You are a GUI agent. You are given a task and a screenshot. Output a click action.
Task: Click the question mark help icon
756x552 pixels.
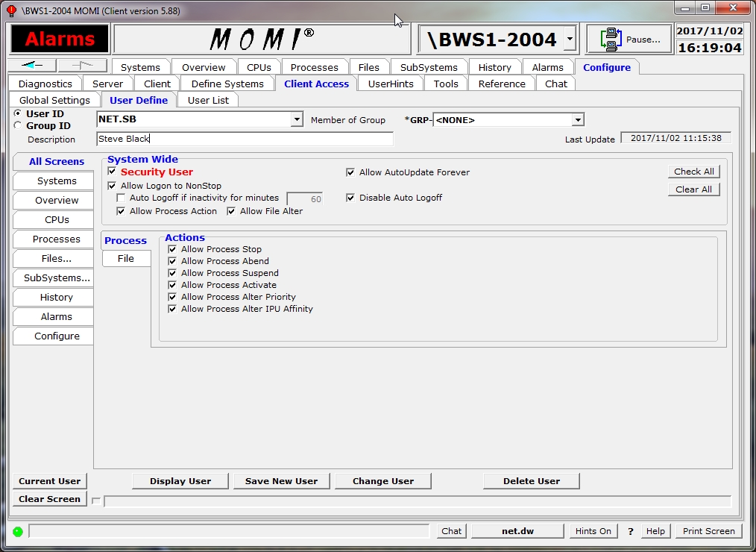(x=630, y=531)
